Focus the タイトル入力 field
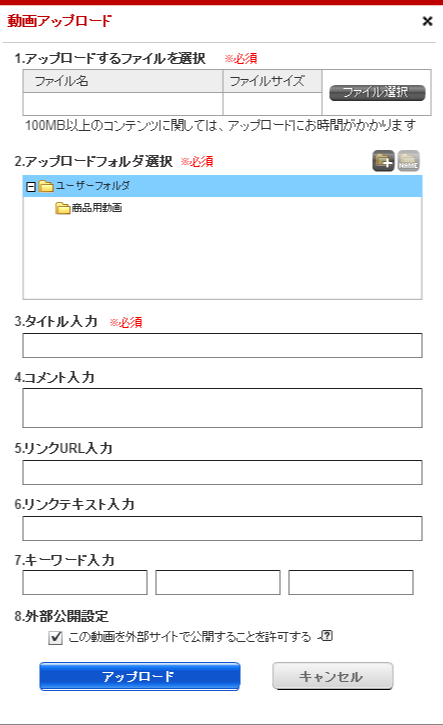The height and width of the screenshot is (725, 443). pyautogui.click(x=222, y=345)
